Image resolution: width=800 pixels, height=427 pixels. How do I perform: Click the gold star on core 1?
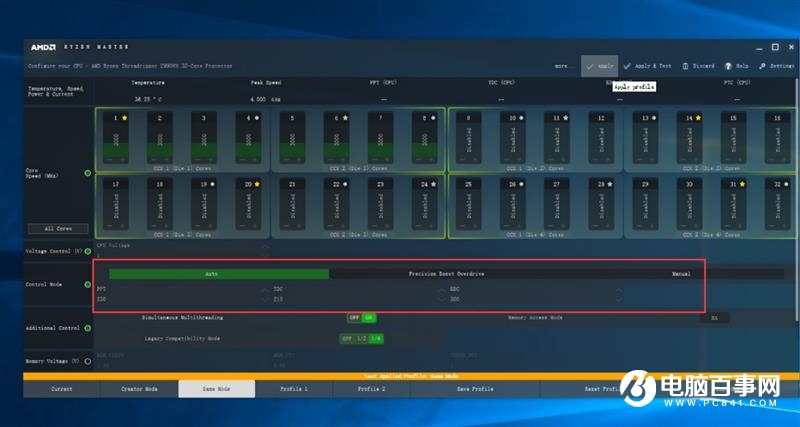tap(124, 118)
